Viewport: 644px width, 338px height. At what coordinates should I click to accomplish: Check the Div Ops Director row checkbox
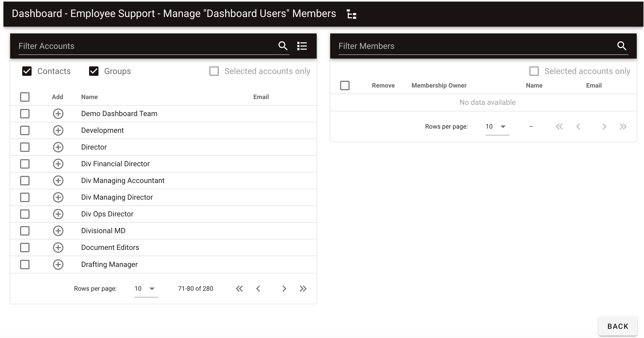tap(25, 214)
